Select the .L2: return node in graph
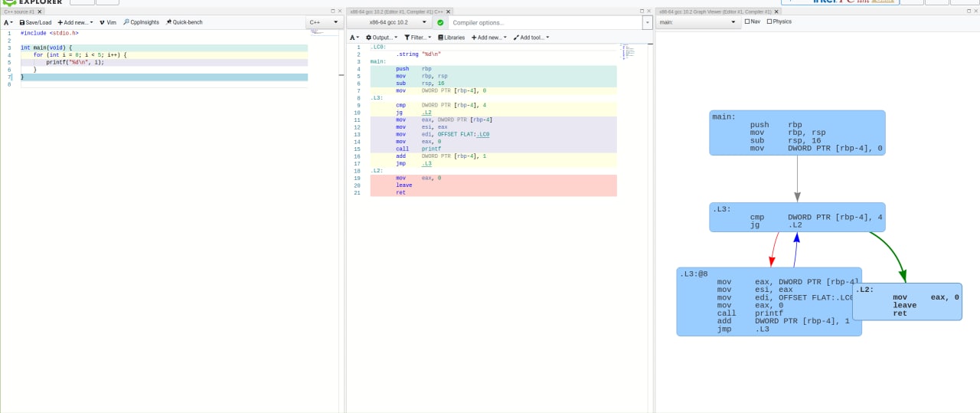 (x=907, y=301)
